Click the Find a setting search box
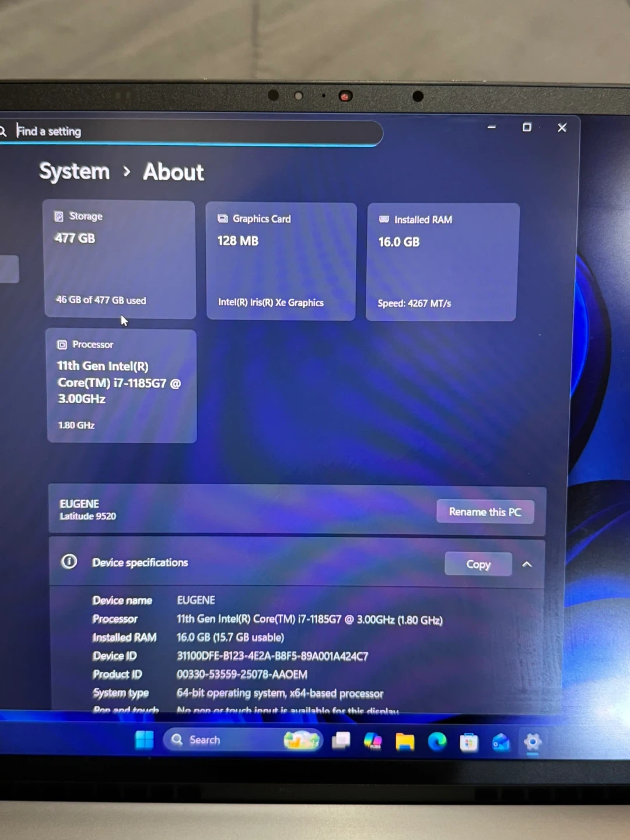630x840 pixels. point(192,132)
